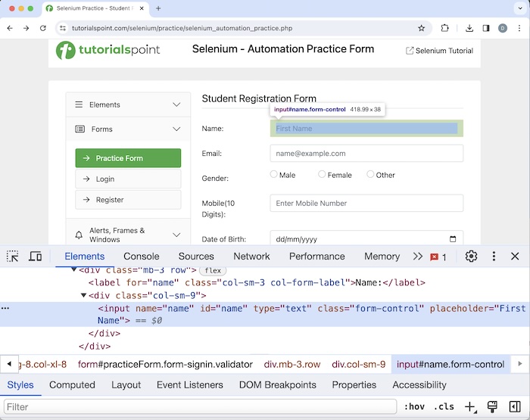Activate the inspect element picker tool
530x420 pixels.
pos(13,257)
